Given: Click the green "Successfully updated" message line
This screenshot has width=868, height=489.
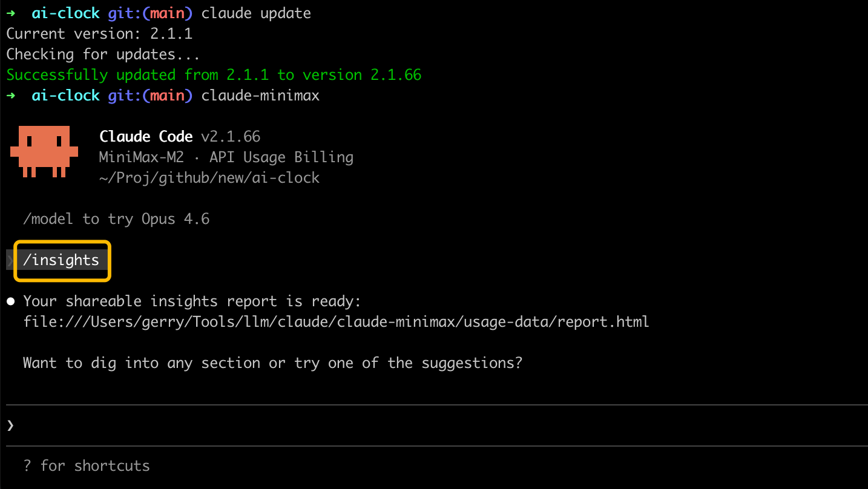Looking at the screenshot, I should [214, 75].
